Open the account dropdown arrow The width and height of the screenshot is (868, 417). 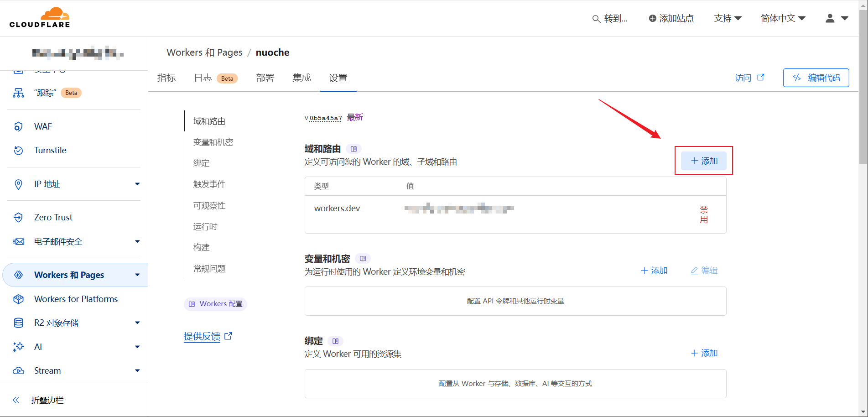[845, 18]
